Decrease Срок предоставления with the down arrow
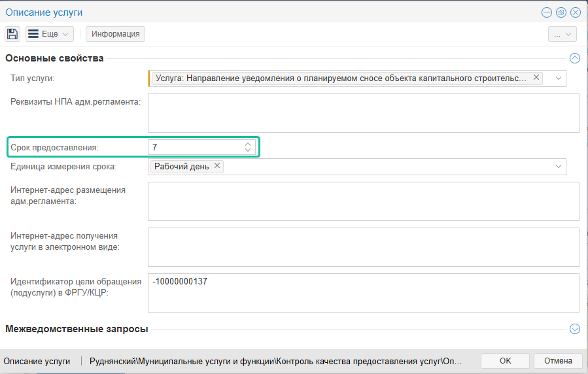 (x=248, y=150)
